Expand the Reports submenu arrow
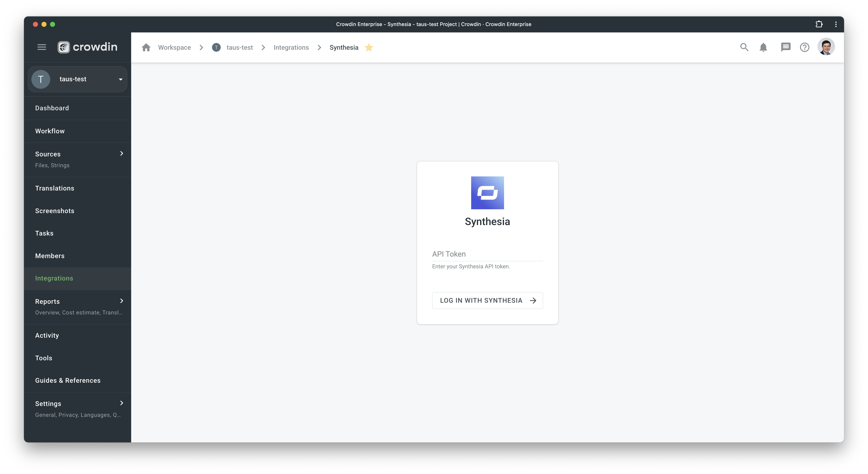 [x=122, y=301]
